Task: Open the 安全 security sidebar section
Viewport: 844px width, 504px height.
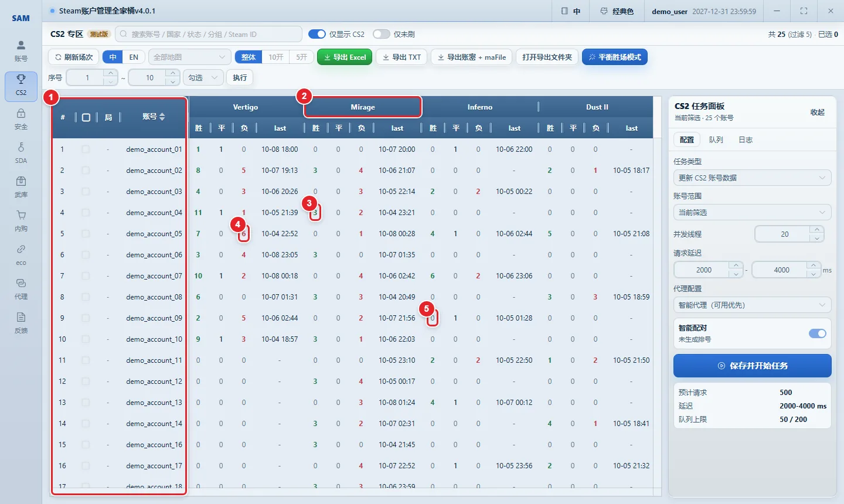Action: [x=21, y=120]
